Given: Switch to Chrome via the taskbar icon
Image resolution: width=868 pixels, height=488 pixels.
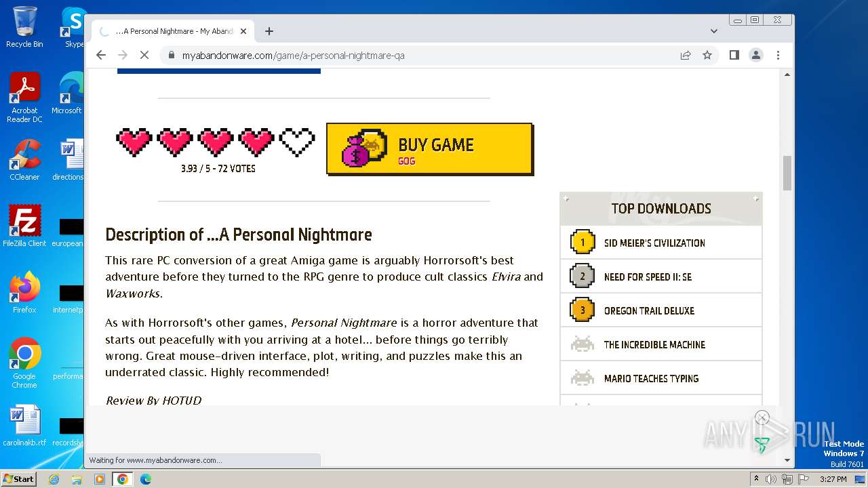Looking at the screenshot, I should click(123, 479).
